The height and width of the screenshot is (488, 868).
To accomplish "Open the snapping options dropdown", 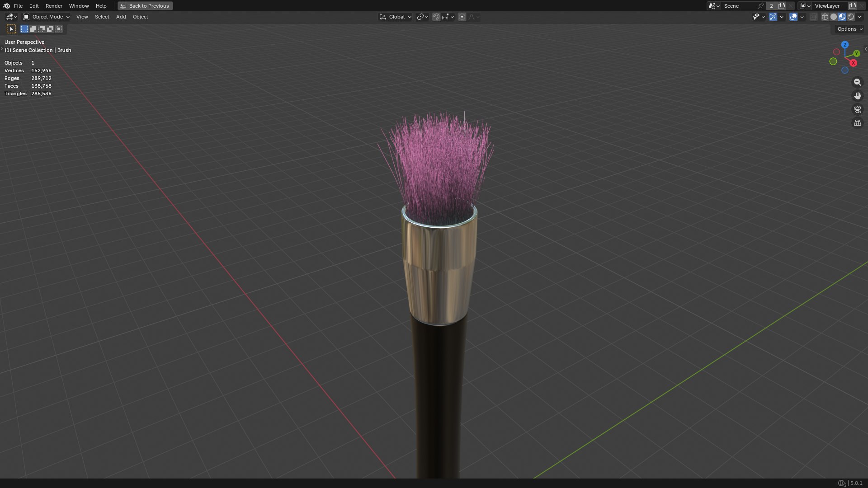I will point(448,17).
